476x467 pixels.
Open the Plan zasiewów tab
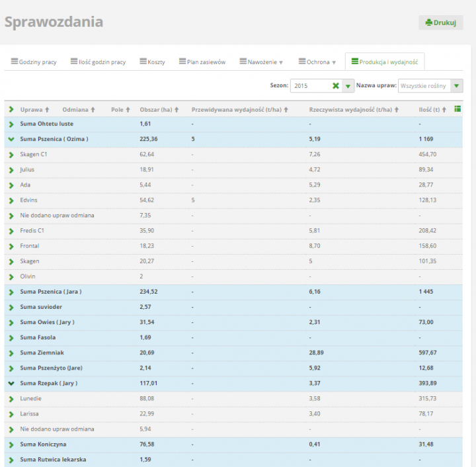[202, 62]
